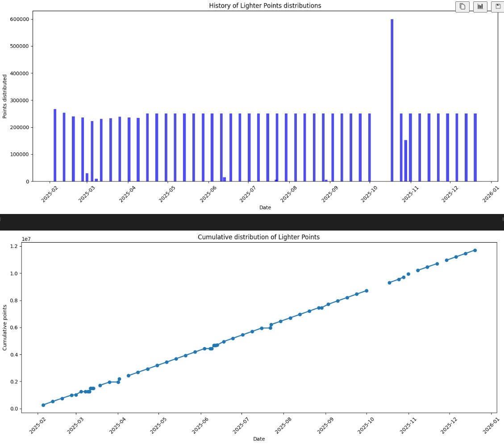Click the 0.4 tick label on the cumulative chart
The width and height of the screenshot is (504, 445).
tap(14, 355)
